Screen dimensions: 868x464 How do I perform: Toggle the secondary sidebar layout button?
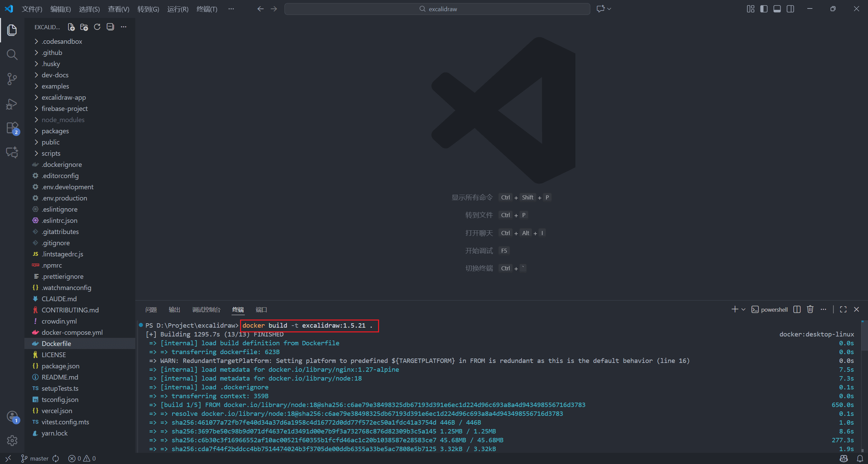[x=790, y=9]
